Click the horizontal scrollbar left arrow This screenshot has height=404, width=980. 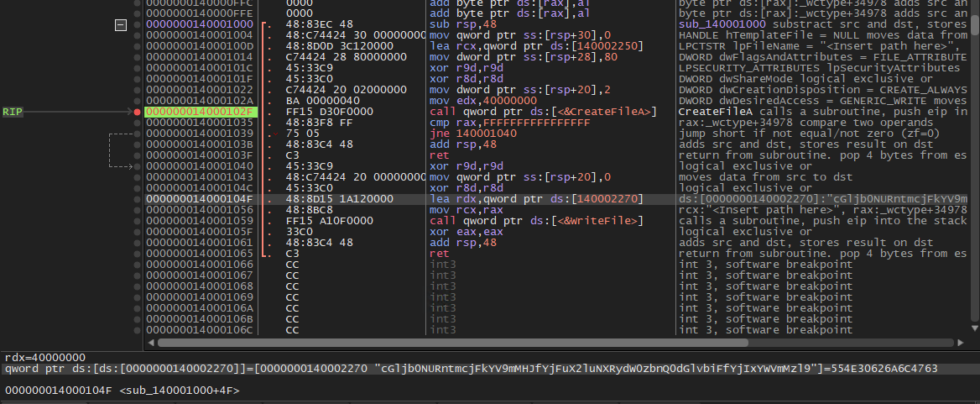click(150, 343)
